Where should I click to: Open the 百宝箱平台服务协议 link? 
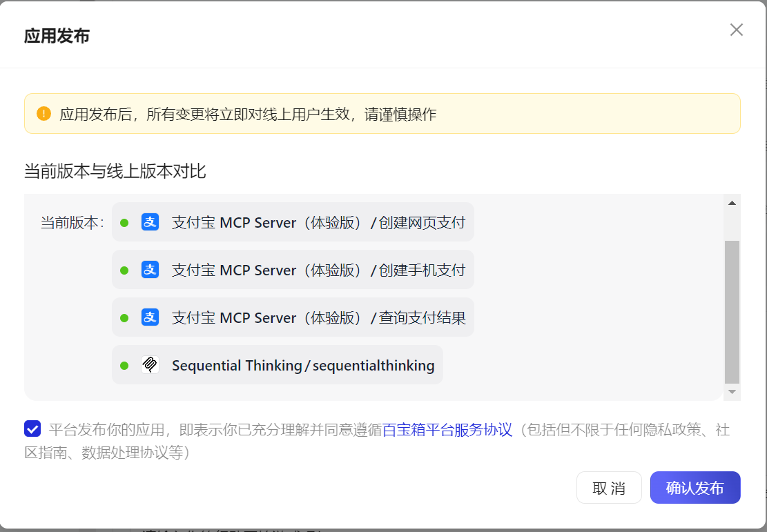pos(447,430)
